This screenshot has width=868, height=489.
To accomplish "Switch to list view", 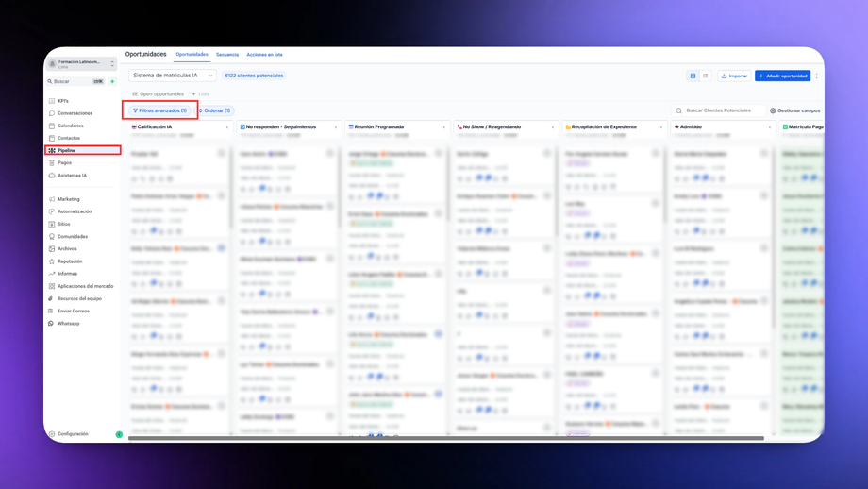I will (706, 76).
